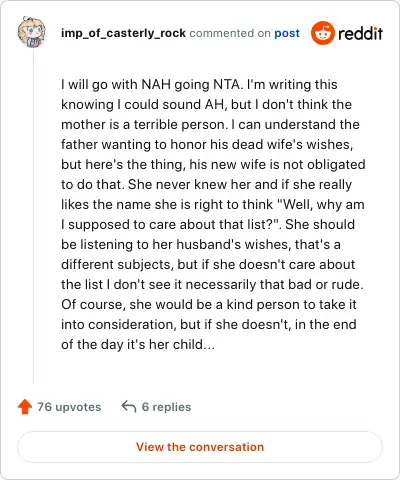
Task: Click the line beginning "to do that. She never"
Action: coord(206,184)
